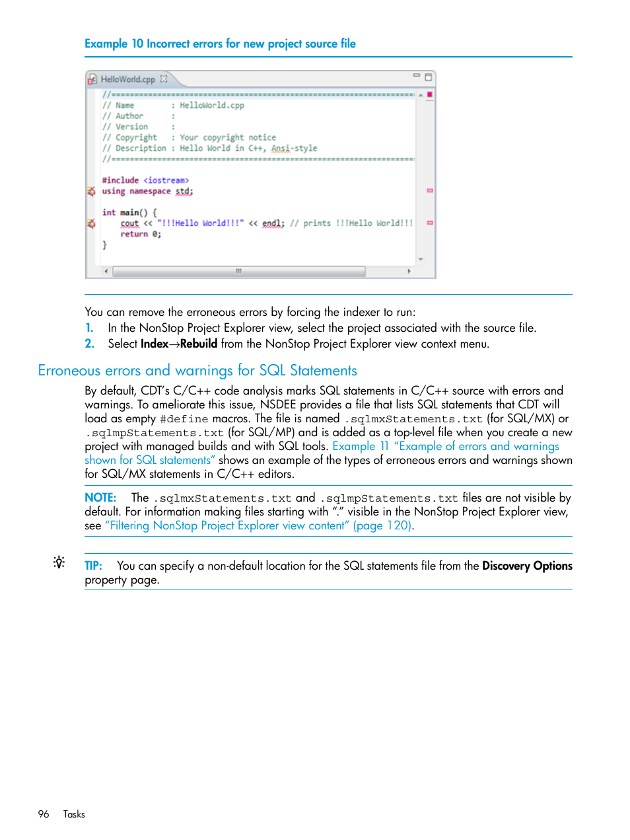
Task: Click the red error indicator atop overview ruler
Action: pyautogui.click(x=430, y=95)
